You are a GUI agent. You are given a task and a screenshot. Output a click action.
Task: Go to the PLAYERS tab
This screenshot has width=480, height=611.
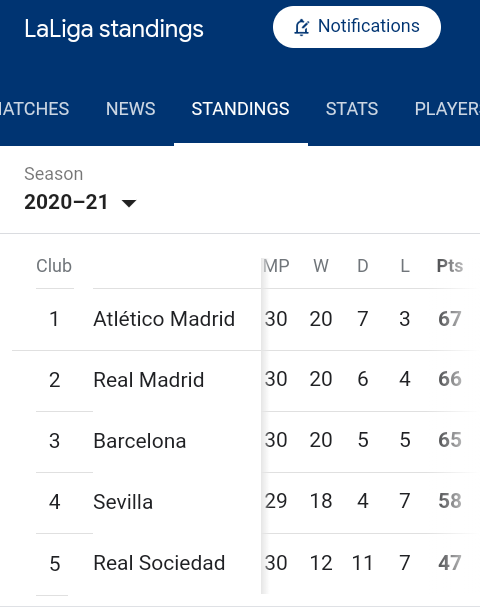point(447,109)
